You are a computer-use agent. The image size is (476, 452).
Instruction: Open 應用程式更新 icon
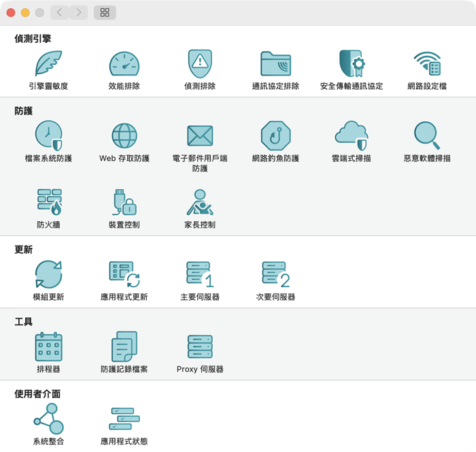pos(124,274)
